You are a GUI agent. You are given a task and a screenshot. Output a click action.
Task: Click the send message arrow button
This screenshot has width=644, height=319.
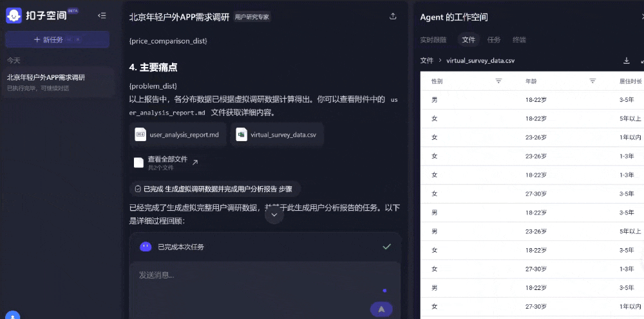tap(381, 309)
